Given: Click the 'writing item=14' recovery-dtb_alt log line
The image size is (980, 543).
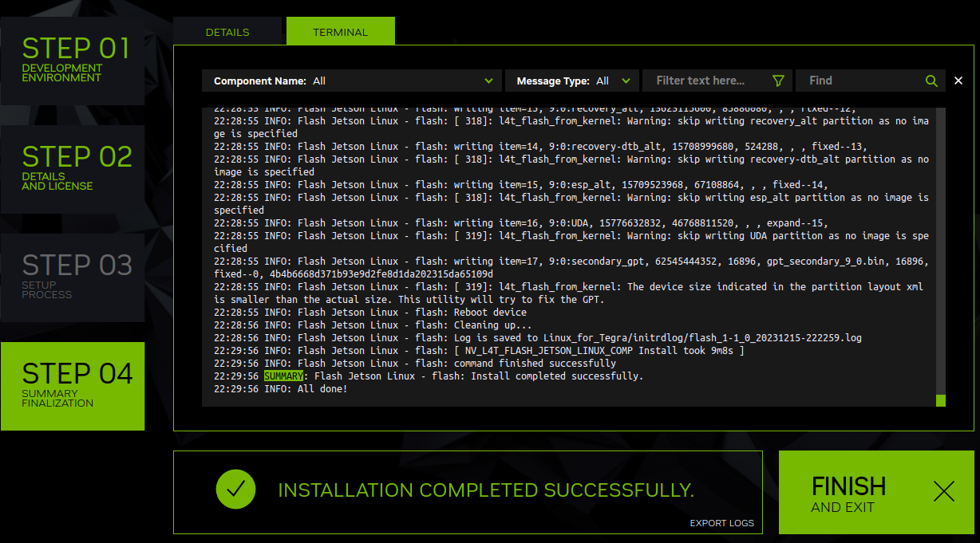Looking at the screenshot, I should (x=540, y=147).
